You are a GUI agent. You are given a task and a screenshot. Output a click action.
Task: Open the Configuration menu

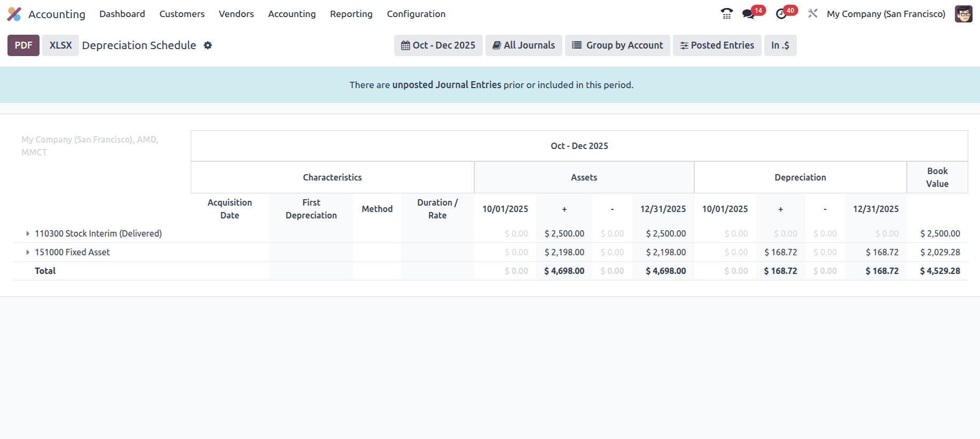point(416,14)
